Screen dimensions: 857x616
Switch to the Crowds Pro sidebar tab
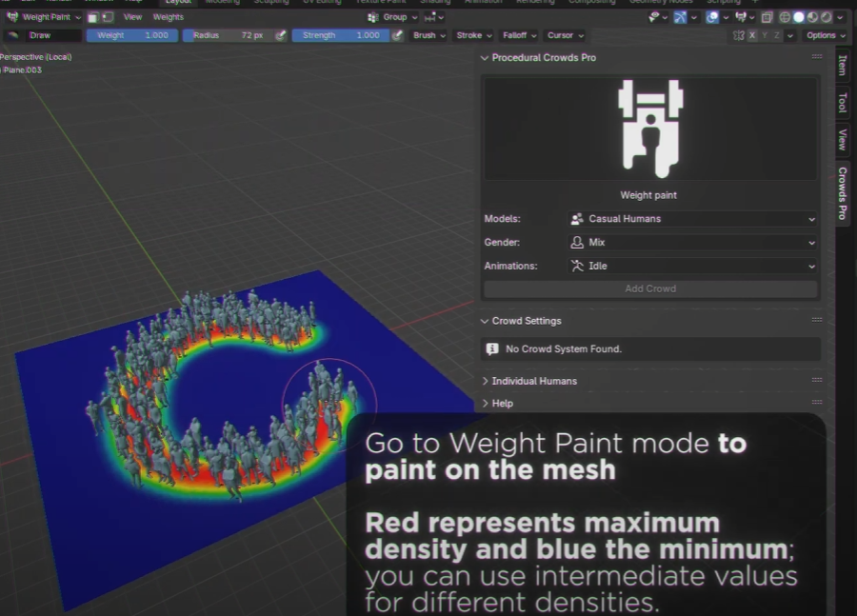pyautogui.click(x=842, y=193)
